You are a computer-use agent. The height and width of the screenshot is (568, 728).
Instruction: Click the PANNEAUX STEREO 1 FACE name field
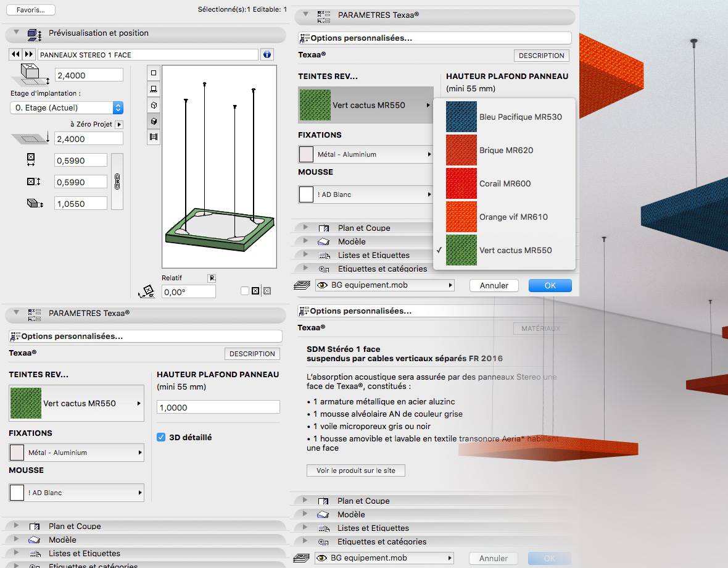[x=147, y=54]
